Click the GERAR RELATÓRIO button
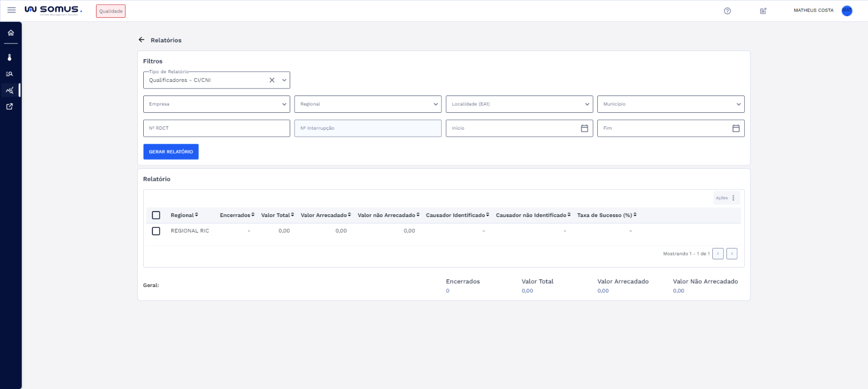The width and height of the screenshot is (868, 389). (x=171, y=152)
